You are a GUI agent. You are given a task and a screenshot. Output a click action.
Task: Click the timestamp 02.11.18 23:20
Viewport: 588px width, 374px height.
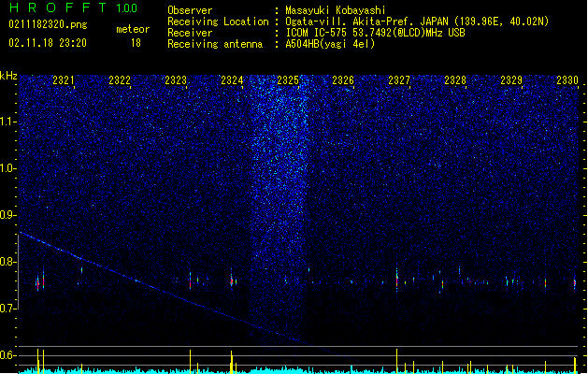(x=48, y=43)
